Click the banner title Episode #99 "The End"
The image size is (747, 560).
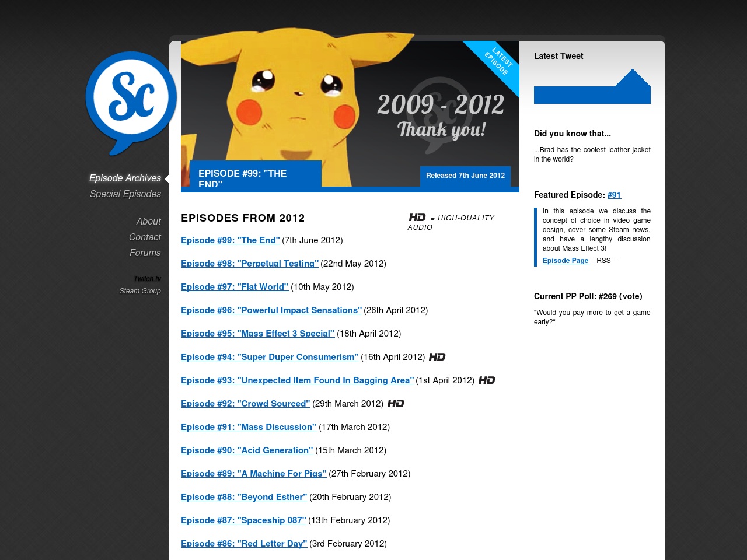coord(256,174)
